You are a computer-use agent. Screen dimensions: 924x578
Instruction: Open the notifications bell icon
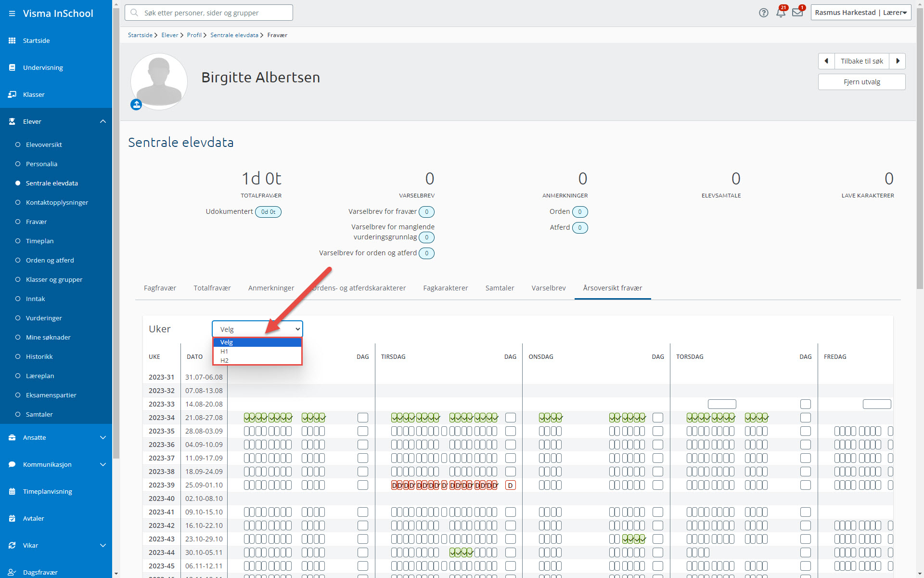(x=781, y=13)
